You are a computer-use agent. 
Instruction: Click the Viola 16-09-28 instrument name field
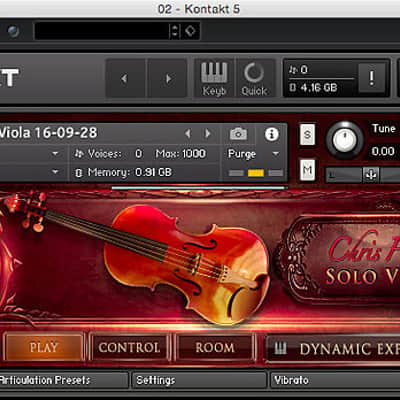click(90, 133)
